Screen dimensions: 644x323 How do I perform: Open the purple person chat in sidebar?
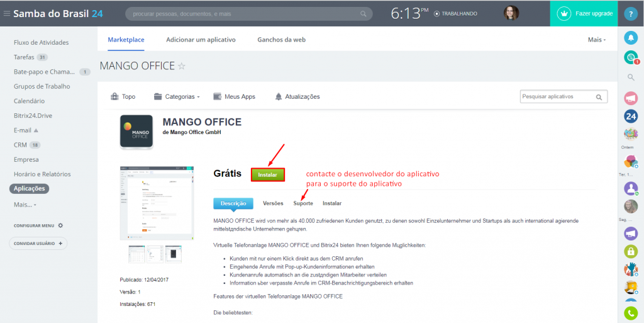[631, 189]
